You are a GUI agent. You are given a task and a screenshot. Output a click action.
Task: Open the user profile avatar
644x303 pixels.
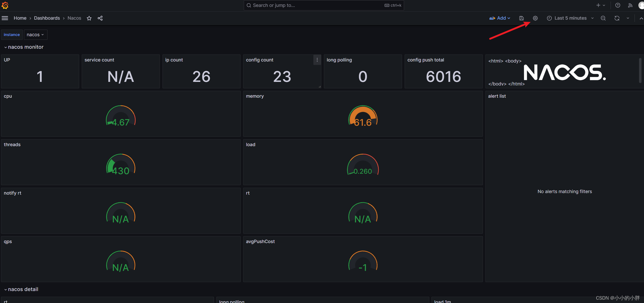tap(641, 5)
